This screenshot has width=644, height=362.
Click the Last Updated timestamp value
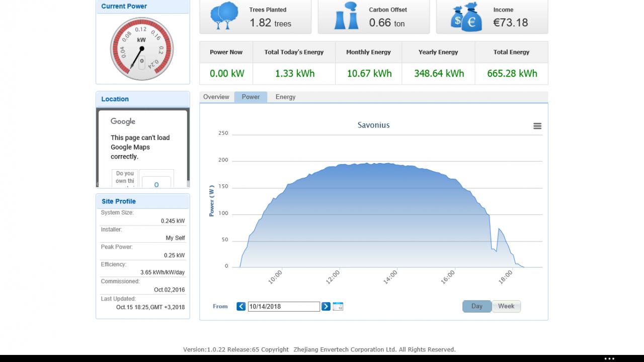coord(150,307)
